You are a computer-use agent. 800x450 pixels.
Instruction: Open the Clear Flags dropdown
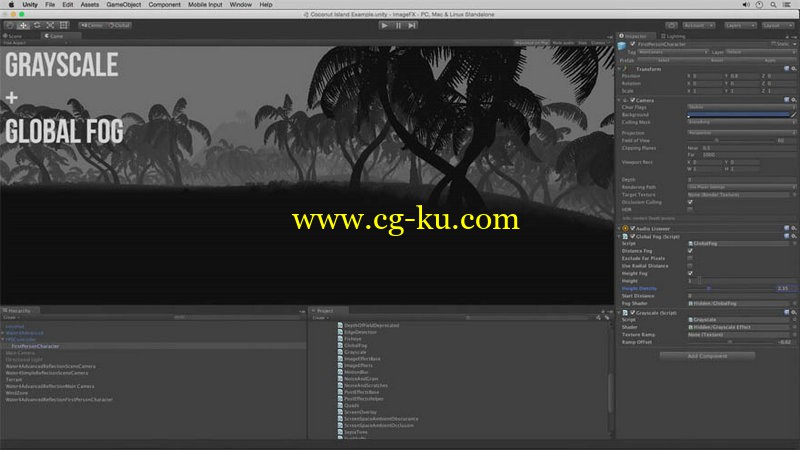[x=742, y=108]
